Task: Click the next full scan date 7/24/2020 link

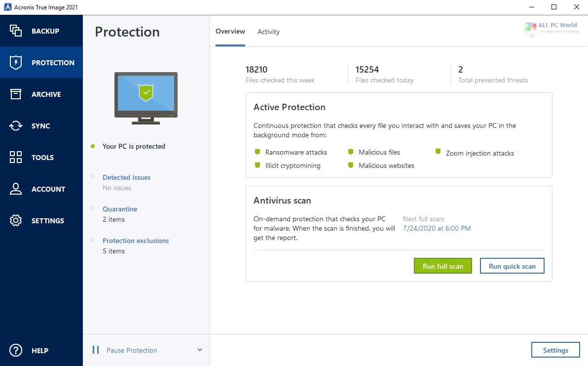Action: tap(437, 228)
